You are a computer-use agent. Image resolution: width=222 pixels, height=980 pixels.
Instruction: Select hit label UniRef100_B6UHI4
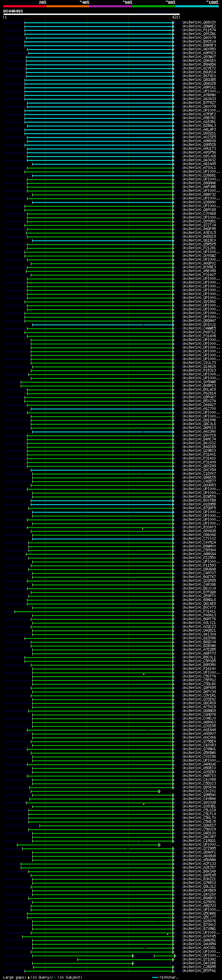pos(199,72)
